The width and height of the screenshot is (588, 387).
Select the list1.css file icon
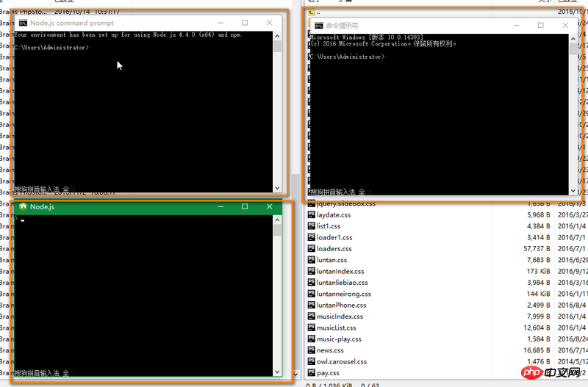pos(311,226)
